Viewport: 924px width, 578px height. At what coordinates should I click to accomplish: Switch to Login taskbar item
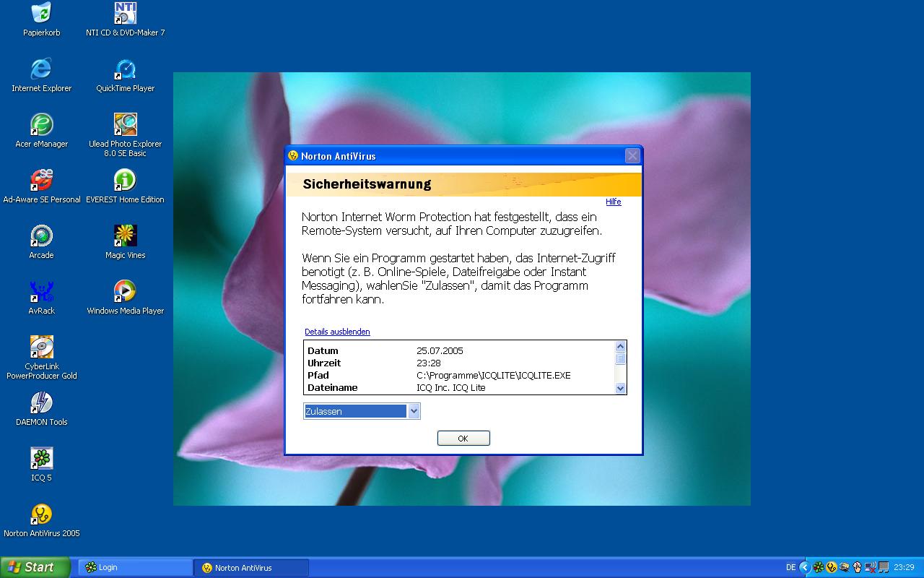134,568
